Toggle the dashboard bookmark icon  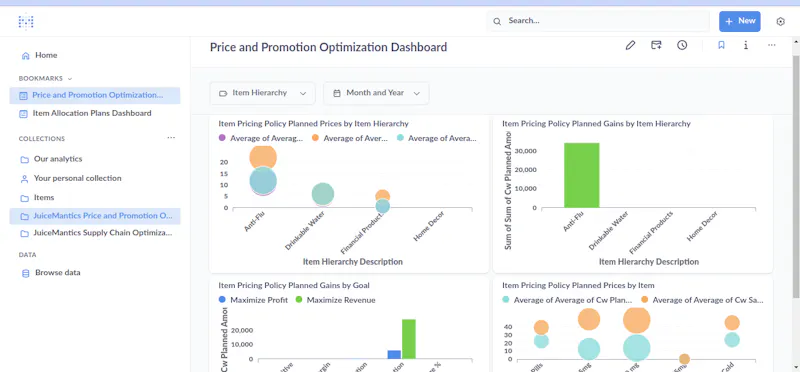(721, 45)
